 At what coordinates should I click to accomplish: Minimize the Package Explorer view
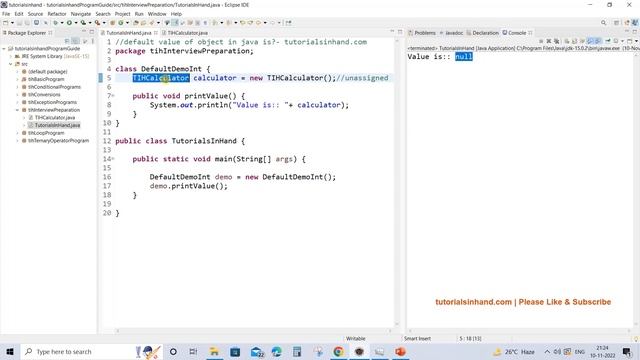pyautogui.click(x=84, y=31)
